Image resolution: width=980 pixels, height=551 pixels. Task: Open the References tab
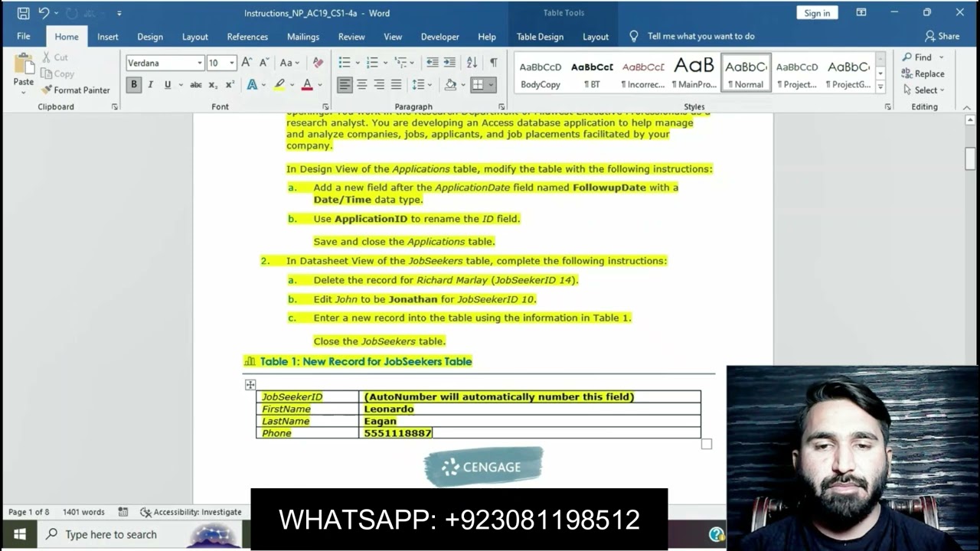point(247,37)
